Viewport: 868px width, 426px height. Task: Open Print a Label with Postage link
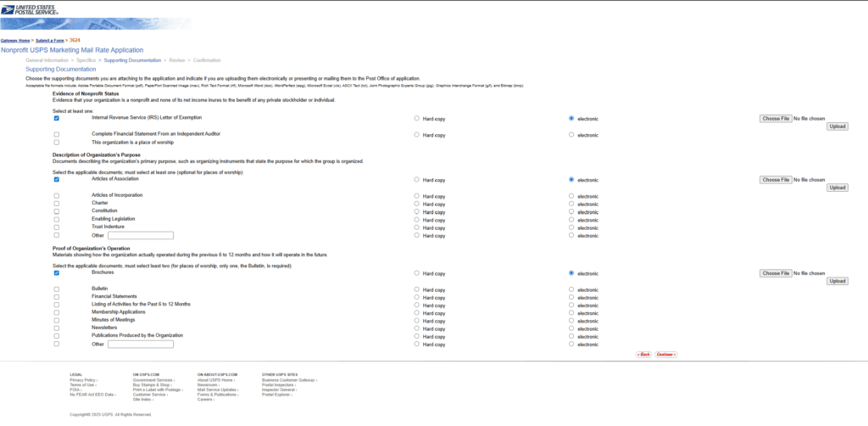point(157,390)
